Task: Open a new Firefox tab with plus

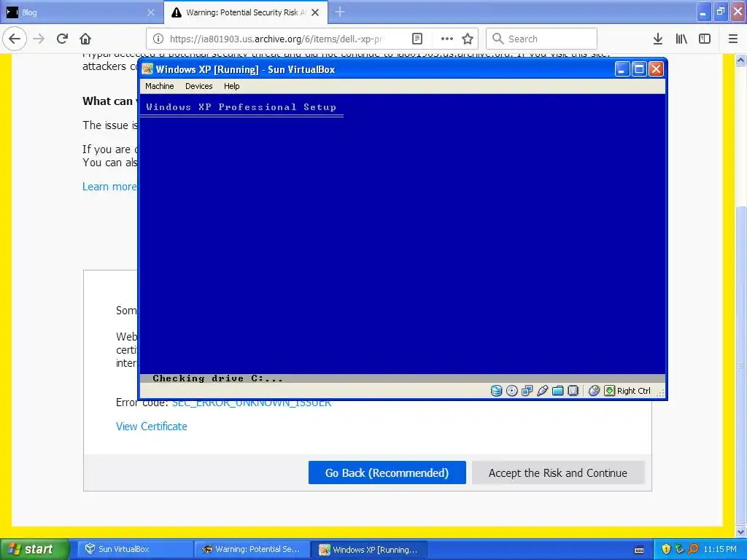Action: pos(340,12)
